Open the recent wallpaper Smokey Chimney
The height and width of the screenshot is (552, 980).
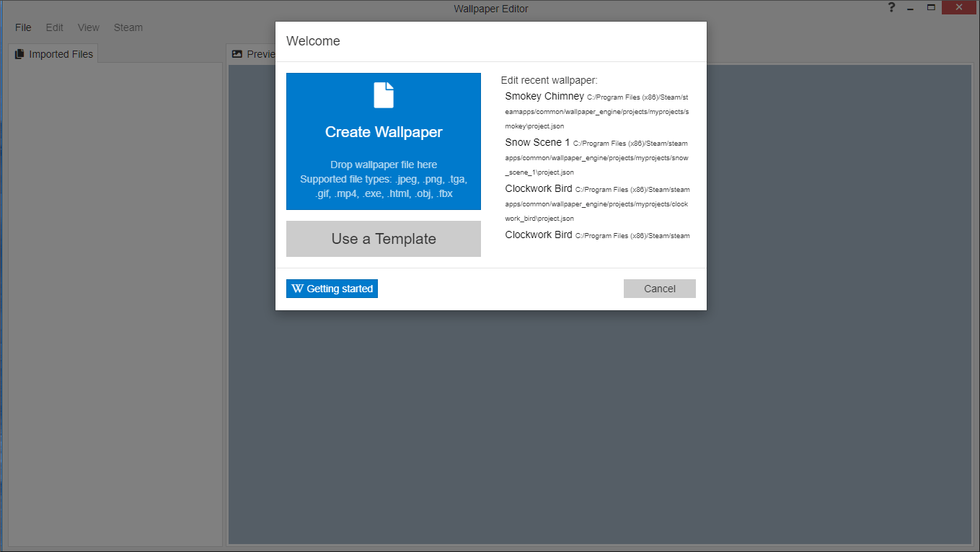coord(544,97)
